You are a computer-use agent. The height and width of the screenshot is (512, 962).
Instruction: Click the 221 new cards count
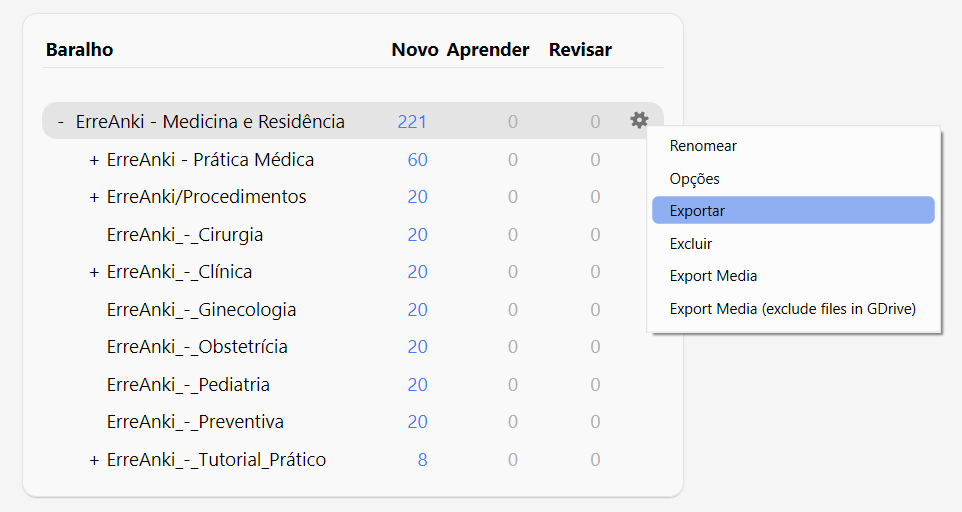pyautogui.click(x=412, y=121)
